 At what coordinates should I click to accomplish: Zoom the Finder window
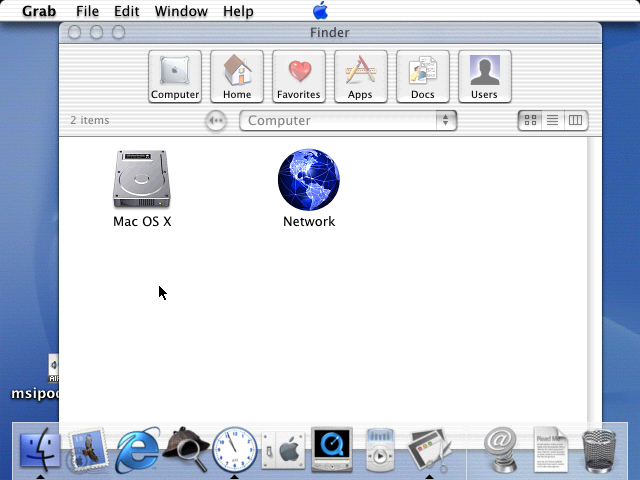(x=118, y=32)
